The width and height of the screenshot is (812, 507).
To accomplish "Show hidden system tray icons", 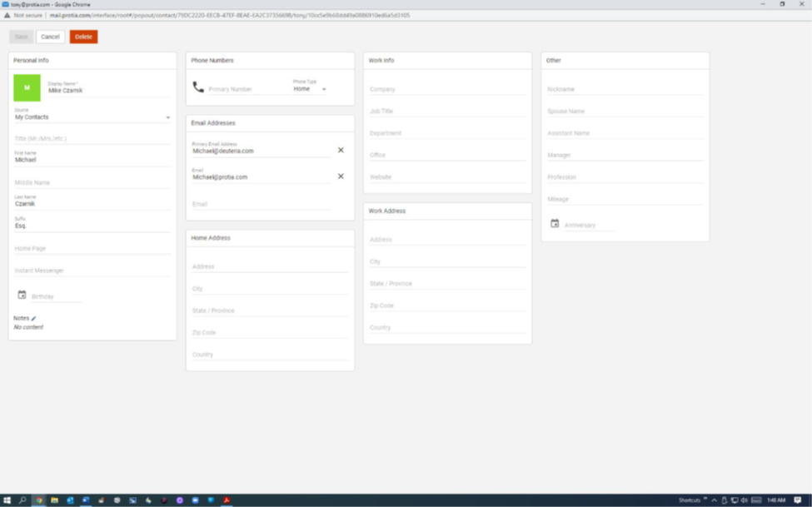I will pyautogui.click(x=714, y=500).
